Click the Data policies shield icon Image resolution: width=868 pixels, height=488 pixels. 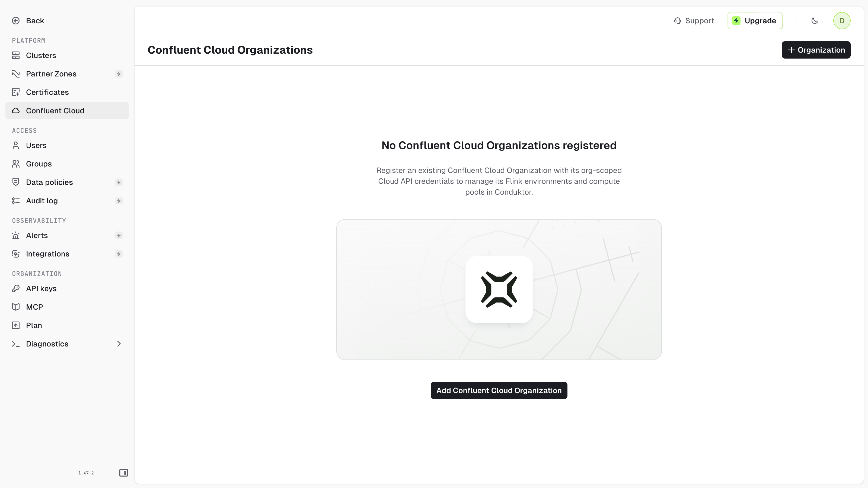point(16,182)
